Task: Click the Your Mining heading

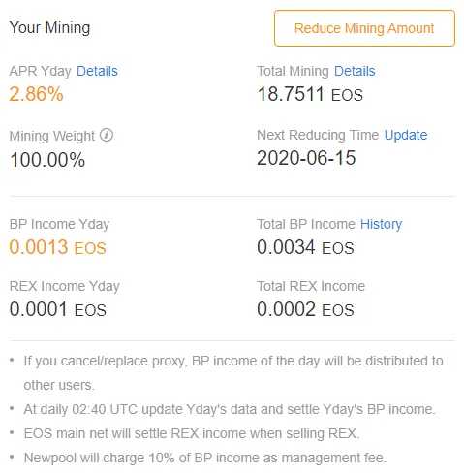Action: (x=49, y=27)
